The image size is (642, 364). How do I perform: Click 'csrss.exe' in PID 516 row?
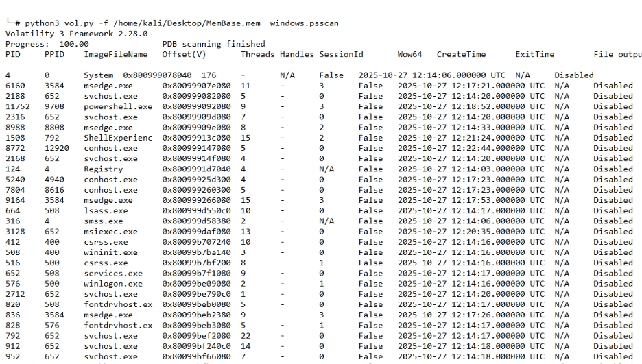pyautogui.click(x=106, y=263)
